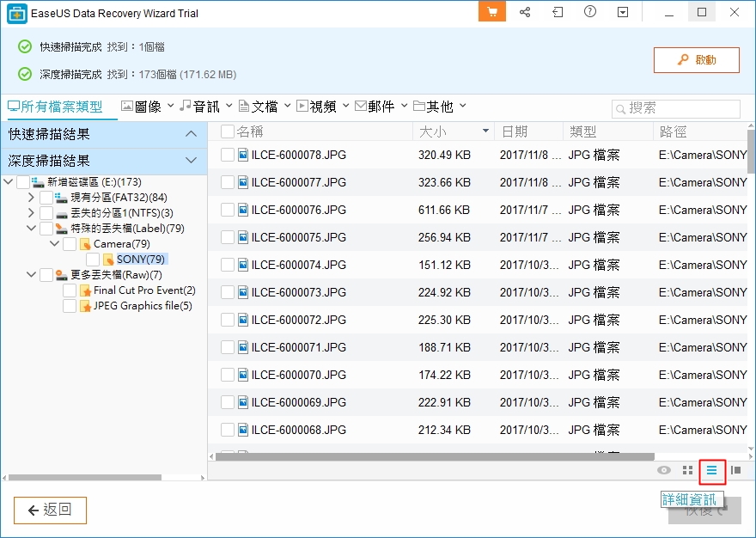Filter by 圖像 file type
This screenshot has width=756, height=538.
141,107
